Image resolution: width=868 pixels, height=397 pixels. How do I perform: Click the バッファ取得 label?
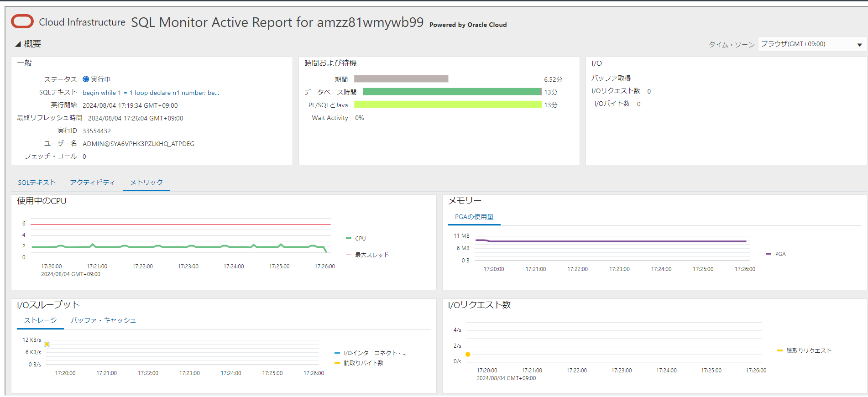[611, 78]
